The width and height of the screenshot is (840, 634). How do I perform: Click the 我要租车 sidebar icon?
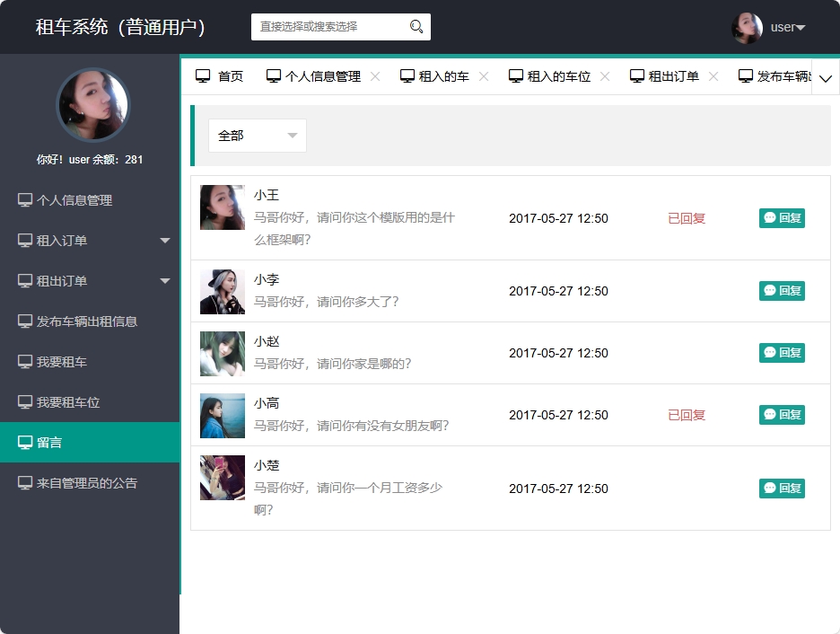25,361
